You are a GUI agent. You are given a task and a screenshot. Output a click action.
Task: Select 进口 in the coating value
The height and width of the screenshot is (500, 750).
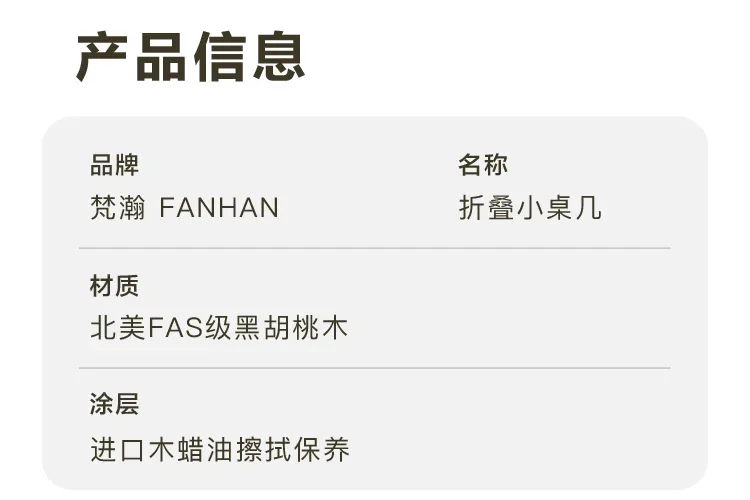point(118,450)
